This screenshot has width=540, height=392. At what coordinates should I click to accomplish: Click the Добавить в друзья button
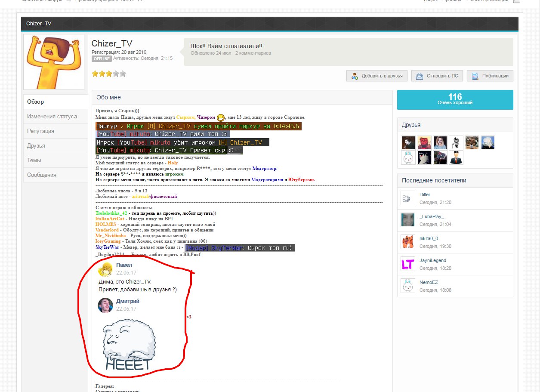pyautogui.click(x=377, y=76)
